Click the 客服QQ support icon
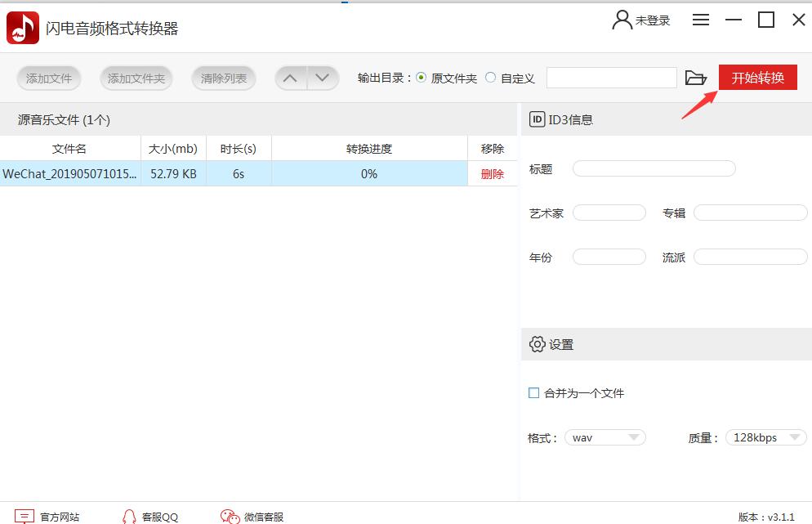The width and height of the screenshot is (812, 524). click(x=128, y=516)
